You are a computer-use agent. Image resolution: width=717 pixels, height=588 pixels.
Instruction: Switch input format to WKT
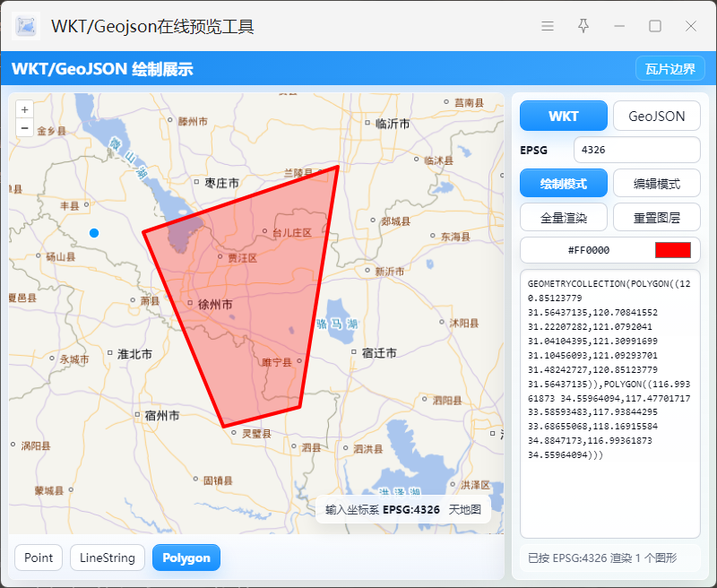564,116
